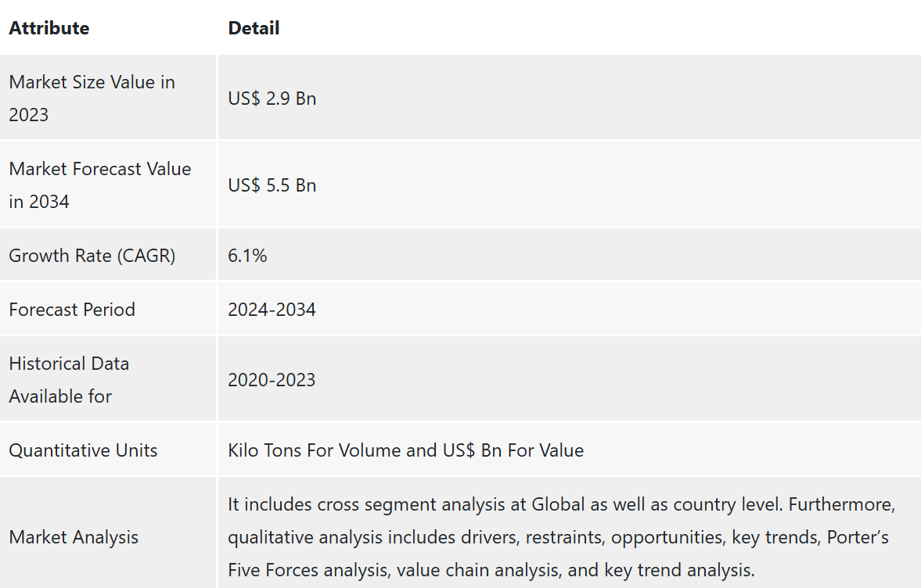Select Market Forecast Value in 2034 cell
Screen dimensions: 921x588
click(x=99, y=185)
